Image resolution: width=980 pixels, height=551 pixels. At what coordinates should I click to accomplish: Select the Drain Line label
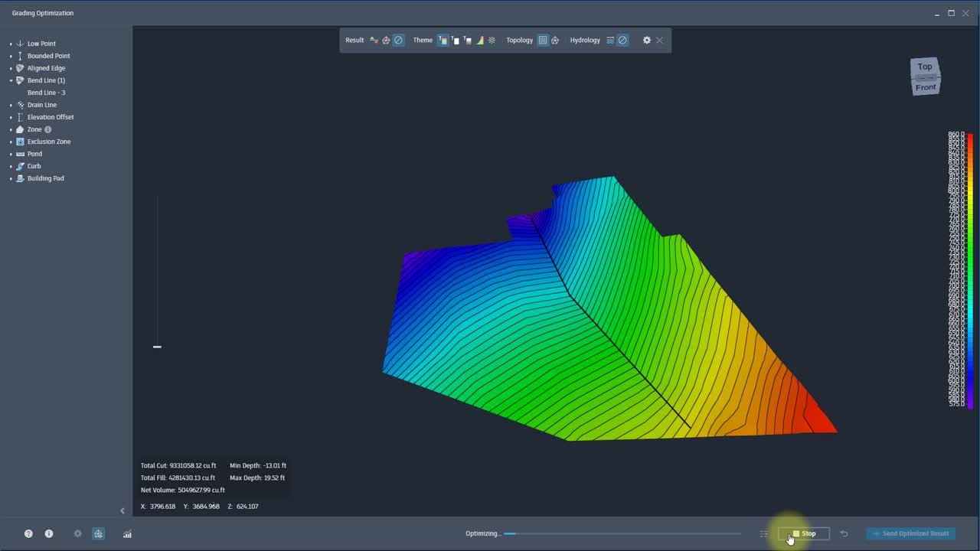click(x=42, y=105)
